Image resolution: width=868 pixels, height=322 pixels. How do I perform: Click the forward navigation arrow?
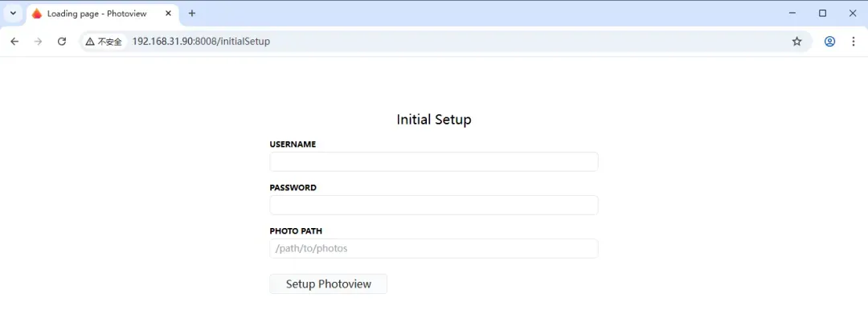tap(38, 42)
